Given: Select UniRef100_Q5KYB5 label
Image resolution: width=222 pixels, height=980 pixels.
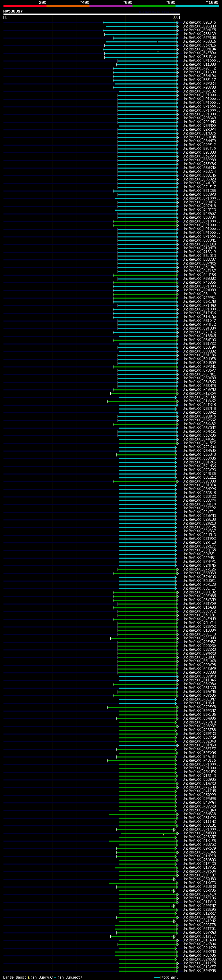Looking at the screenshot, I should pos(199,890).
